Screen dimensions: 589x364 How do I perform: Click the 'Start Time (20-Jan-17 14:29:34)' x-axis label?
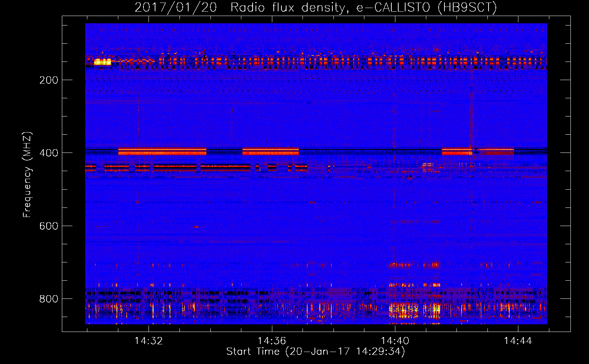tap(316, 352)
